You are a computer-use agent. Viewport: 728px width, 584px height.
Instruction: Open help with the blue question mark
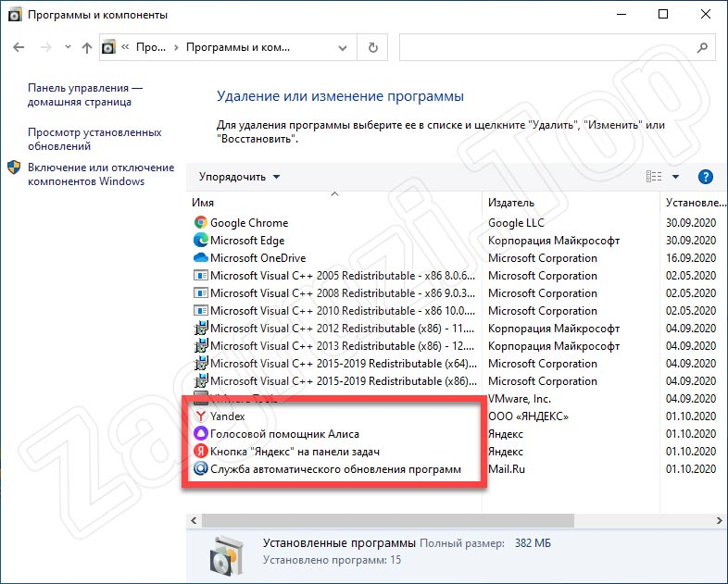[705, 177]
